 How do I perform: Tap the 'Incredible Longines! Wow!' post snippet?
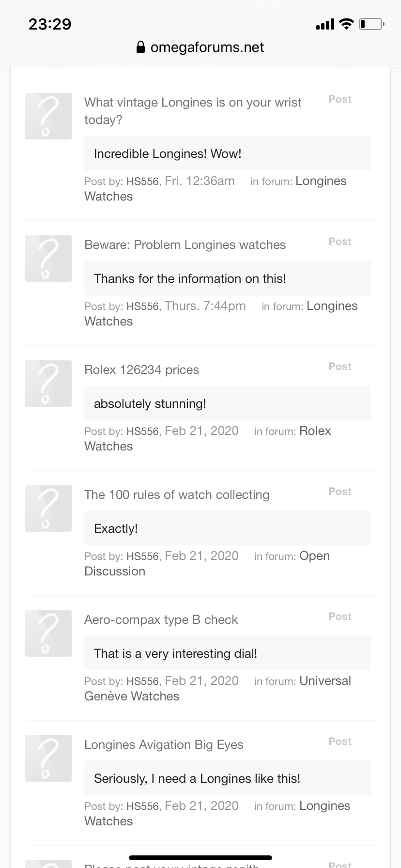[168, 154]
